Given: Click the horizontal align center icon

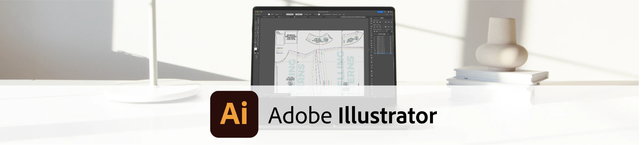Looking at the screenshot, I should (x=377, y=22).
